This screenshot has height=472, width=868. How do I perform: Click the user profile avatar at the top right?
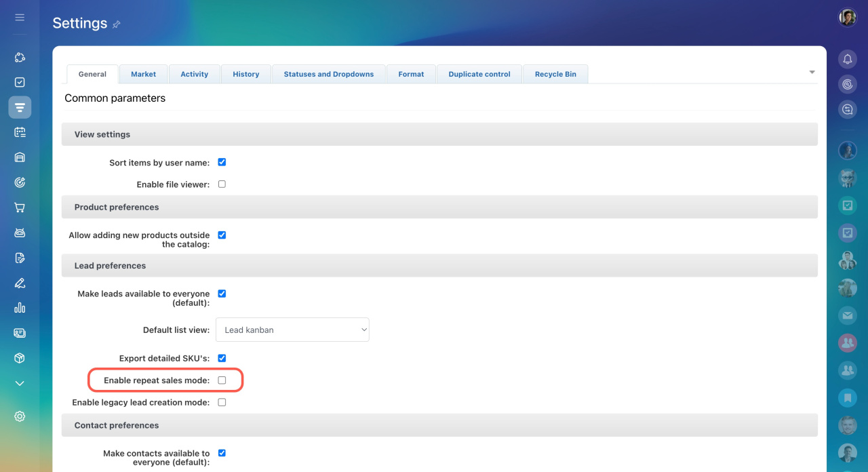pos(847,18)
